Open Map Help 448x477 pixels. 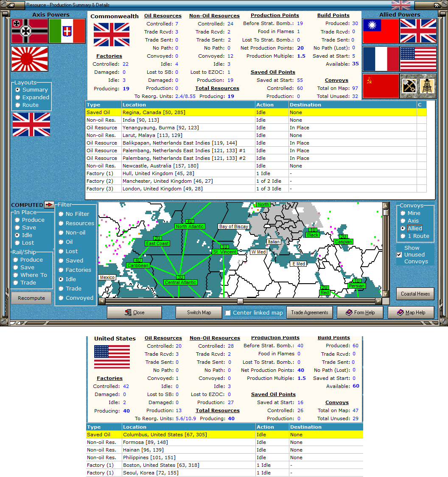pos(411,312)
